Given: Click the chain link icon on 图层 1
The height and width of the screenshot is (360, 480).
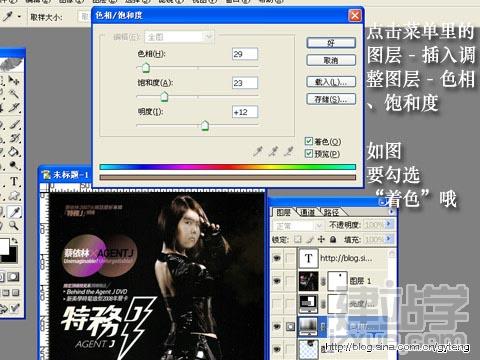Looking at the screenshot, I should click(323, 282).
